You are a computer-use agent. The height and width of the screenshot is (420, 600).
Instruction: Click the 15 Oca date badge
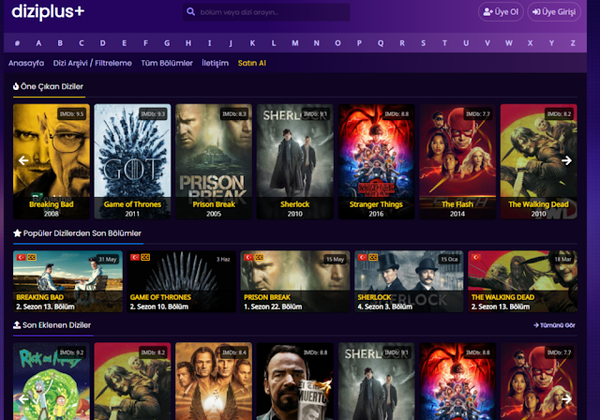449,259
